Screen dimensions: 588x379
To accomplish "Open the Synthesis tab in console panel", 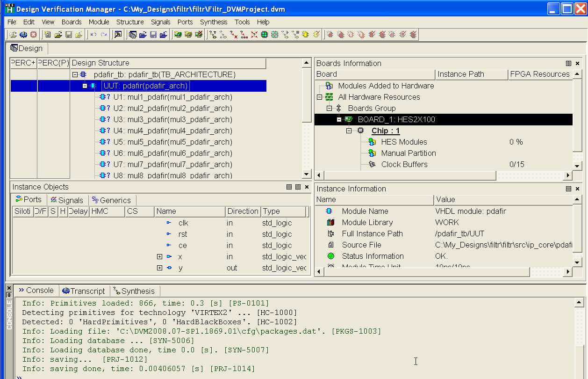I will click(x=134, y=291).
